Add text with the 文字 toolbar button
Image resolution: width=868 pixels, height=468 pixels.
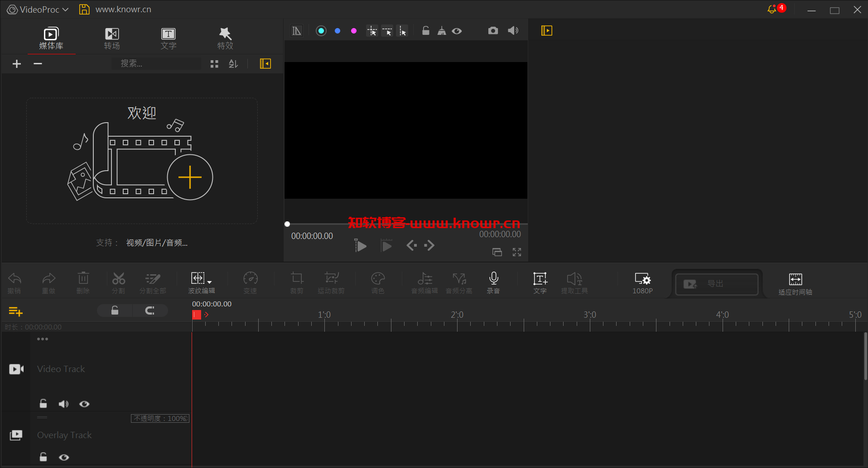click(x=540, y=283)
